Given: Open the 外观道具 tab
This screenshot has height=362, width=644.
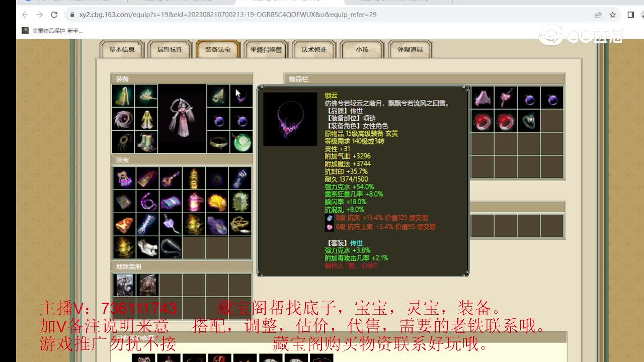Looking at the screenshot, I should click(410, 49).
